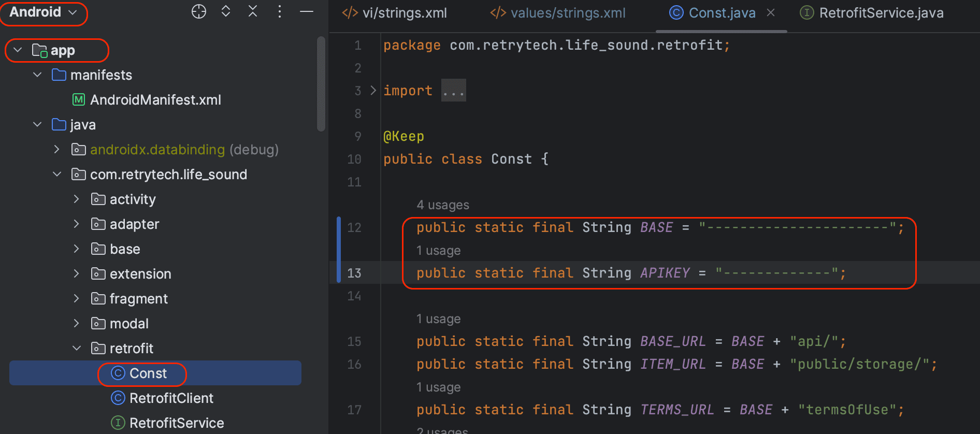Close the Const.java editor tab
The image size is (980, 434).
point(771,13)
